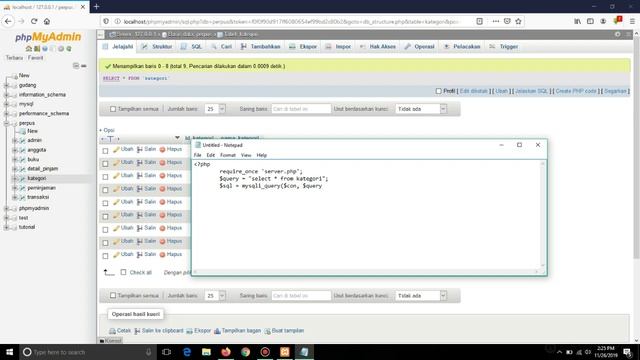Collapse the perpus database node

(x=6, y=123)
